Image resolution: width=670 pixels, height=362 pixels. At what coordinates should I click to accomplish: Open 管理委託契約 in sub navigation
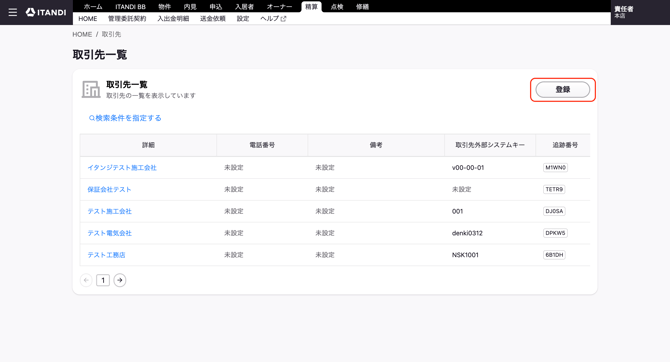(x=127, y=18)
